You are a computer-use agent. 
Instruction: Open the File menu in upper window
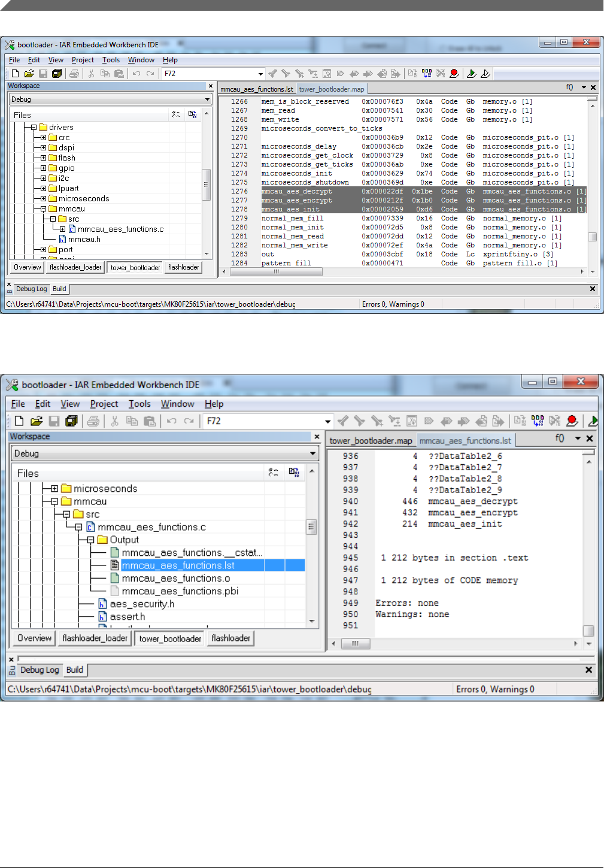point(14,60)
